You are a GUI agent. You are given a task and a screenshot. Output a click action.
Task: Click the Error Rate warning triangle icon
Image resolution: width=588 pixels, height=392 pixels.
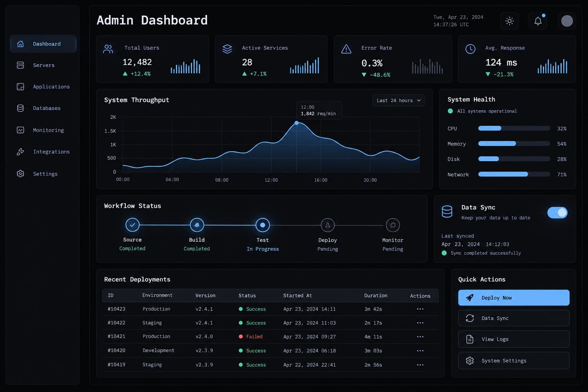[x=346, y=49]
